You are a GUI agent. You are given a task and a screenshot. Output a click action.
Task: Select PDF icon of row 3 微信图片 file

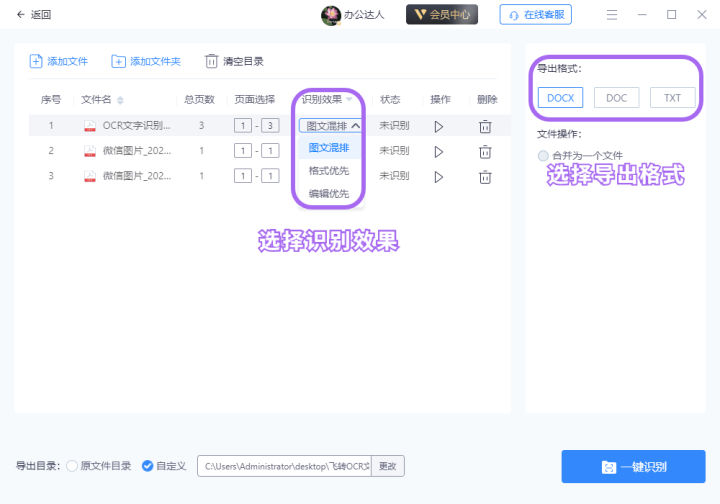pyautogui.click(x=90, y=176)
